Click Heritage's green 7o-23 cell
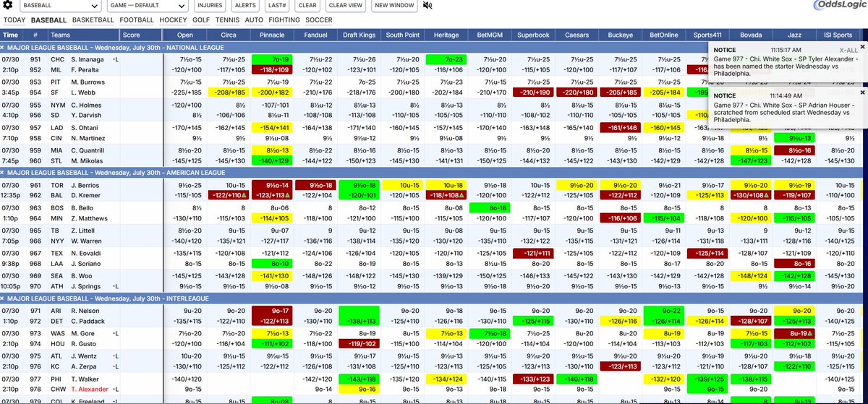 point(448,59)
